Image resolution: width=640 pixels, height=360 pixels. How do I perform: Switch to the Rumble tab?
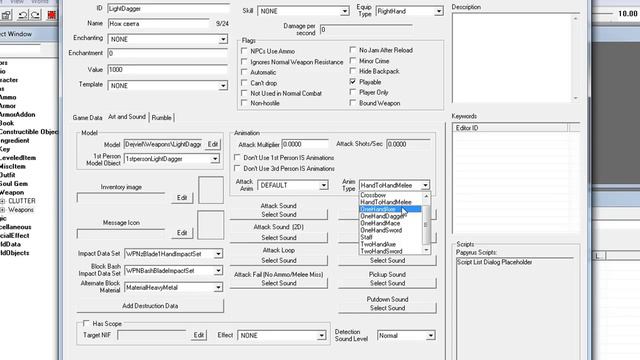pos(162,118)
